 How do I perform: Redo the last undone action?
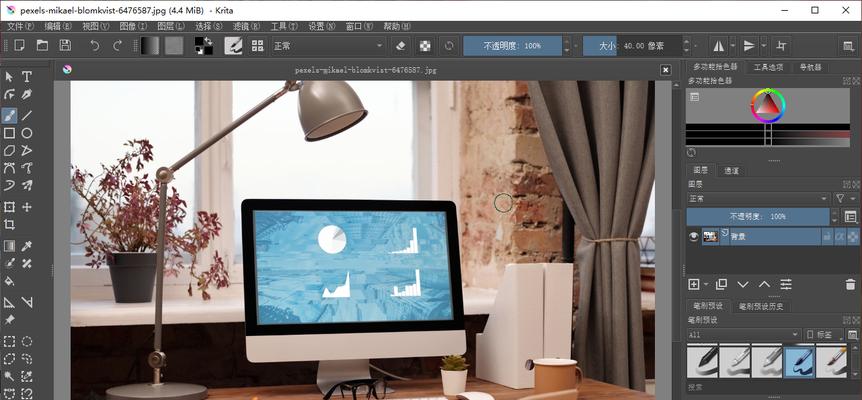[117, 46]
